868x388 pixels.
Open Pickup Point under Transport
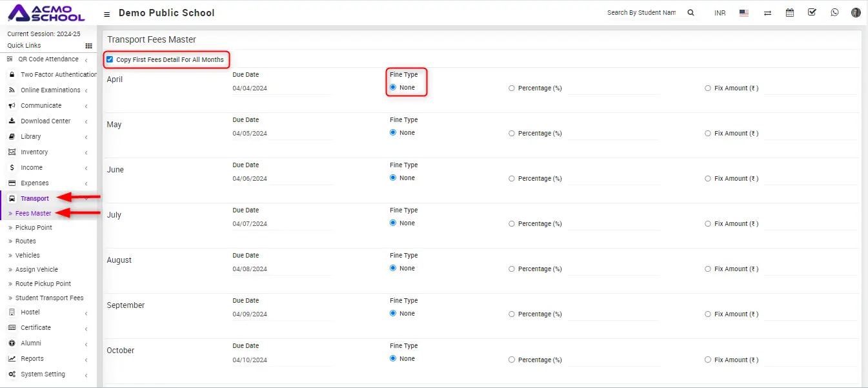[34, 228]
